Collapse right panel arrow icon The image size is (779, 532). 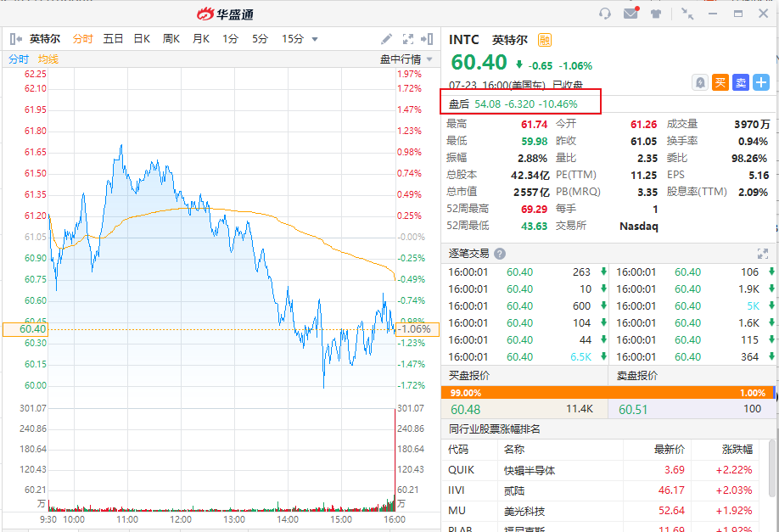(427, 39)
